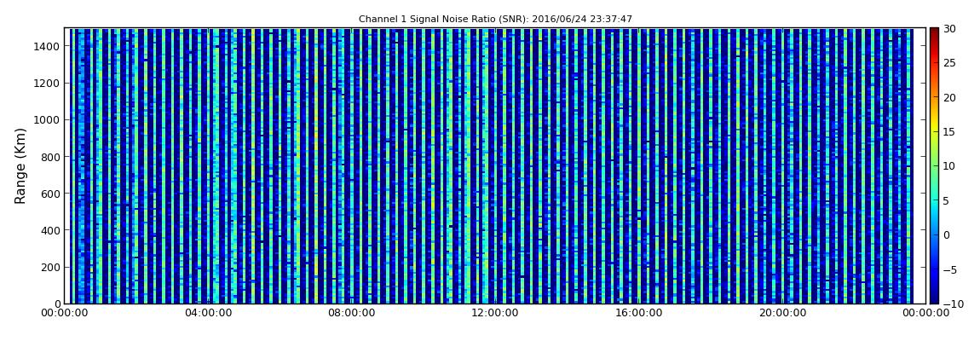Click the colorbar value 10

pyautogui.click(x=949, y=166)
